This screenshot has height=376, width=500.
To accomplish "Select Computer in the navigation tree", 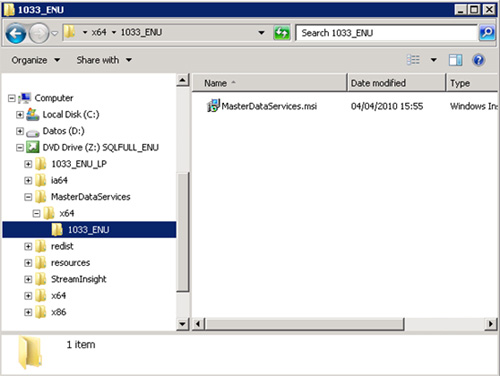I will tap(54, 98).
